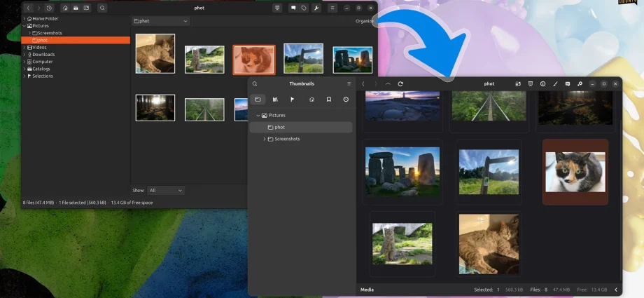Open comment bubble icon in old window
Image resolution: width=644 pixels, height=298 pixels.
tap(293, 8)
